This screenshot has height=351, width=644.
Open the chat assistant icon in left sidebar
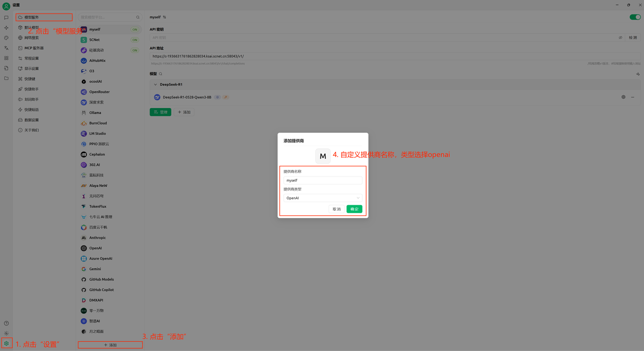pos(6,18)
